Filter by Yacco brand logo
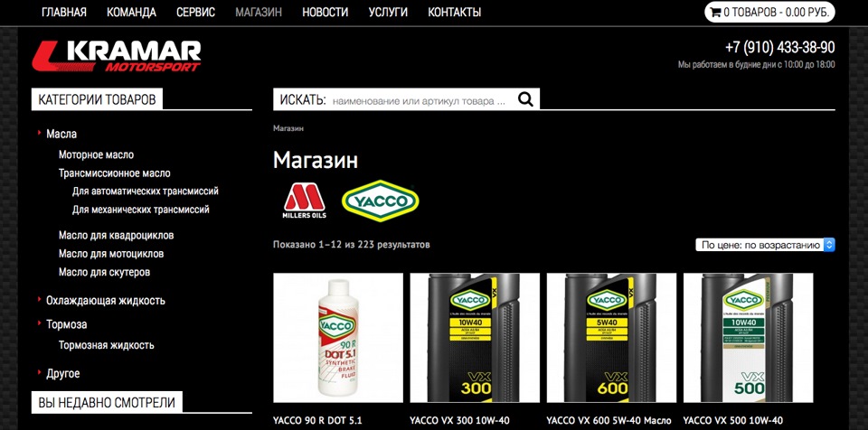 (x=381, y=201)
